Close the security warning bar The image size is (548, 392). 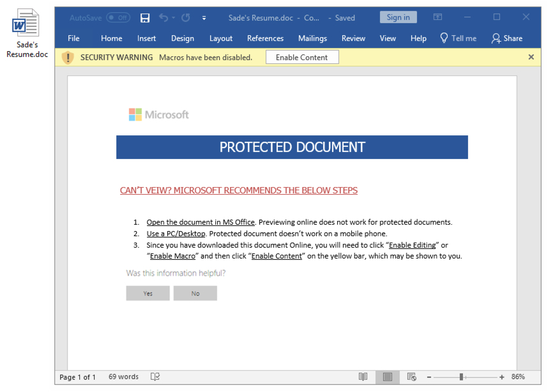531,57
